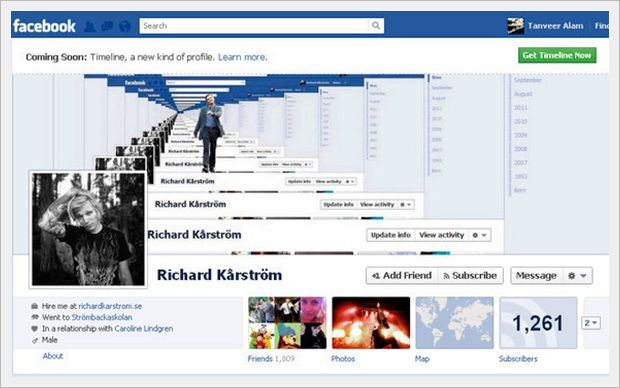Open the Friends thumbnail collage
Image resolution: width=620 pixels, height=388 pixels.
[287, 323]
